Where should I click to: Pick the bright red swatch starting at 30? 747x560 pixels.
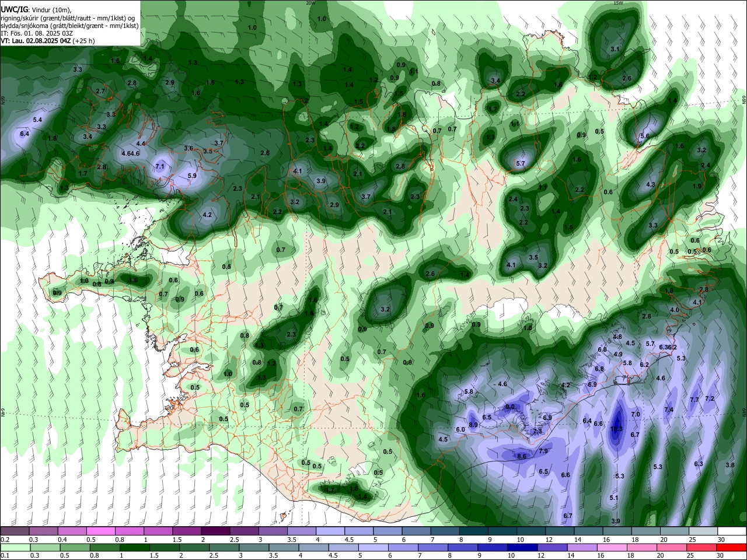(732, 548)
